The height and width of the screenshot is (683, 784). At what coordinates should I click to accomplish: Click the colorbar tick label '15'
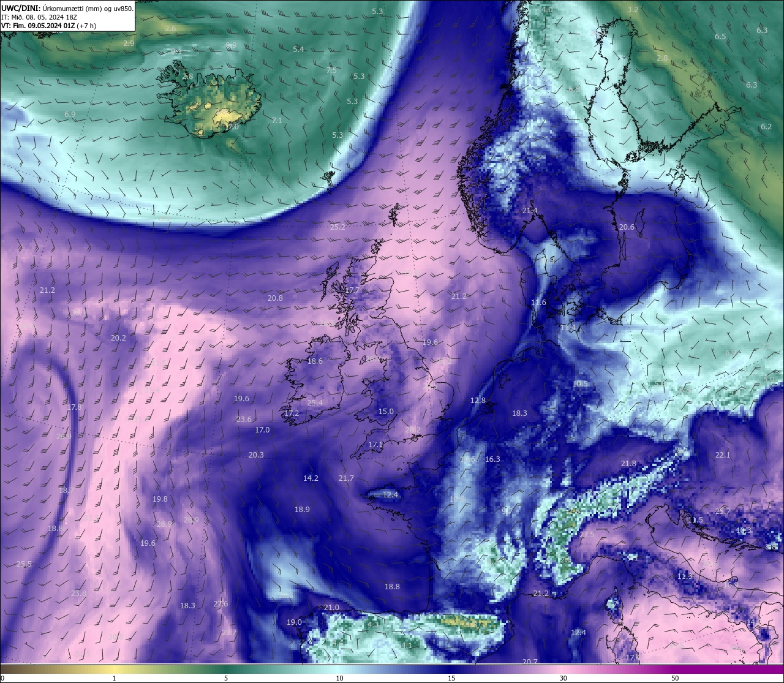pos(451,678)
